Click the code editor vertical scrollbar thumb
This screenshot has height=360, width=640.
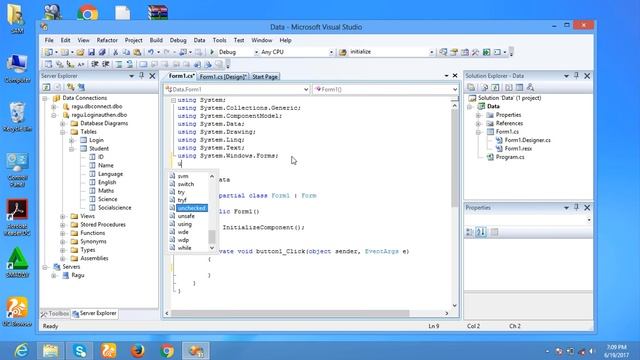tap(455, 157)
